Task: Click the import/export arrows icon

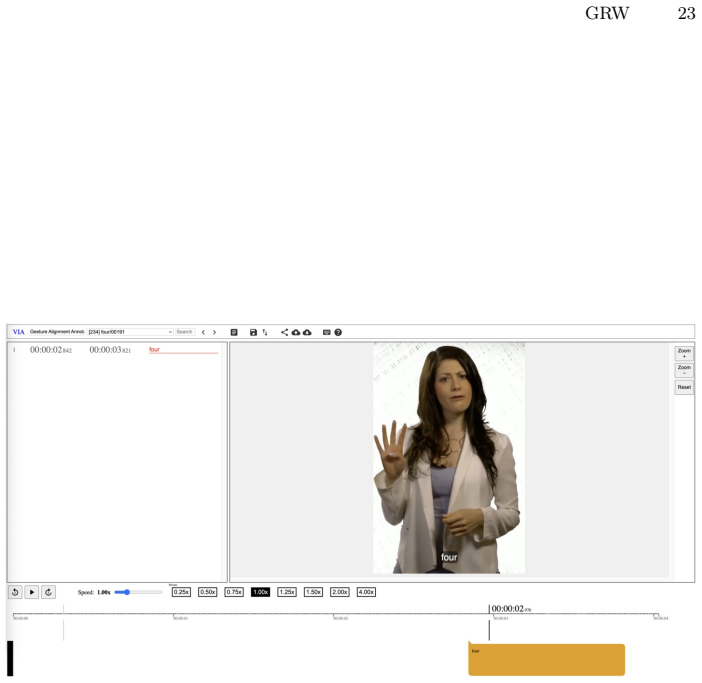Action: [265, 332]
